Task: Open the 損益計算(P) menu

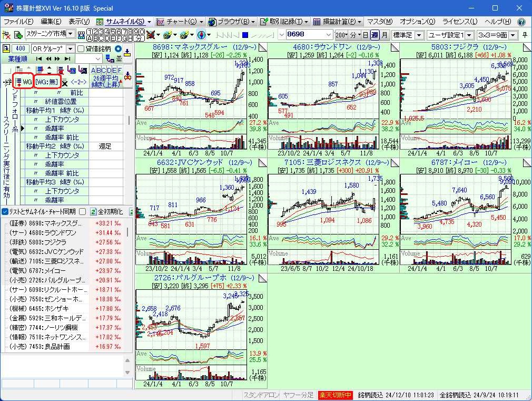Action: pyautogui.click(x=337, y=22)
